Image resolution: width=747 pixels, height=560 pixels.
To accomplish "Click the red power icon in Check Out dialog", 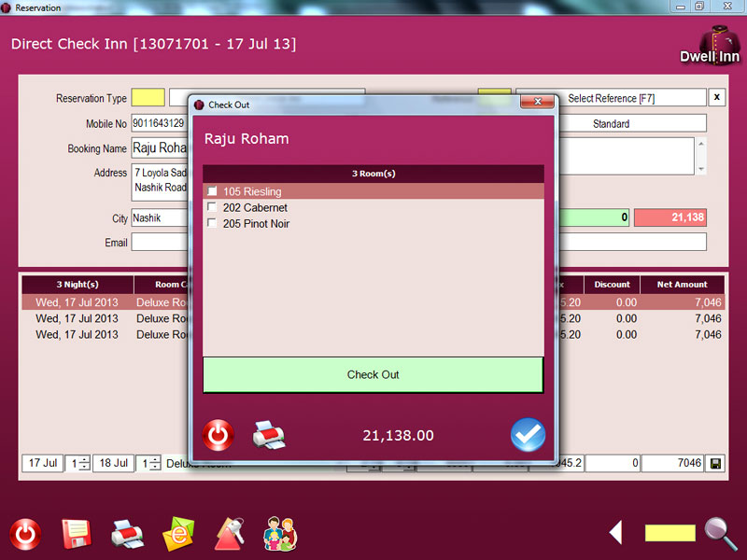I will tap(218, 435).
